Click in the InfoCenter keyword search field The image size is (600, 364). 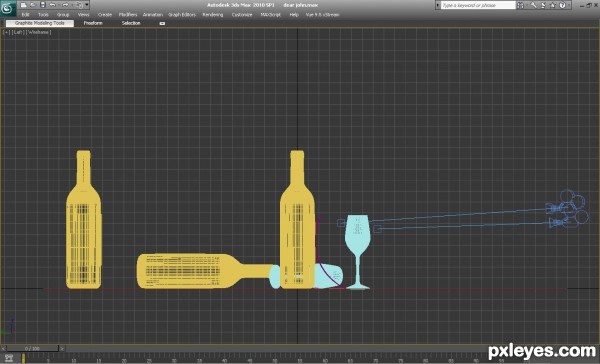[478, 5]
